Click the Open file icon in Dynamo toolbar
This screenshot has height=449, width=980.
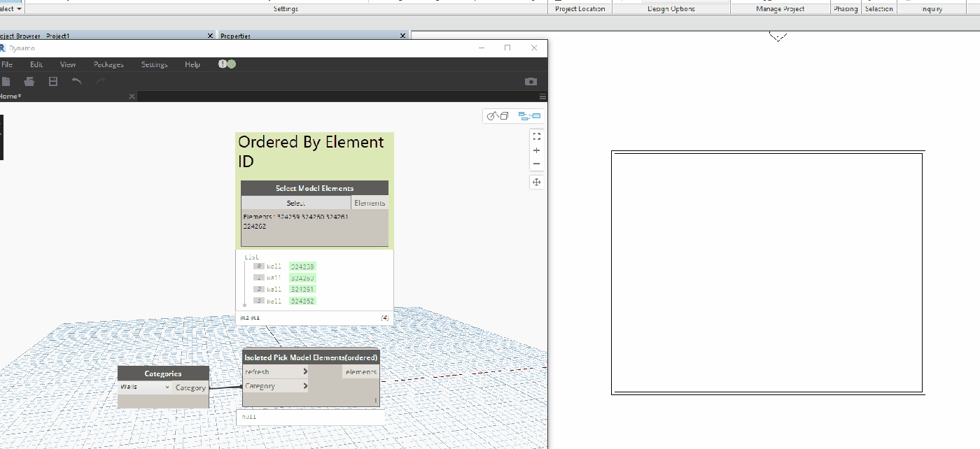point(29,81)
